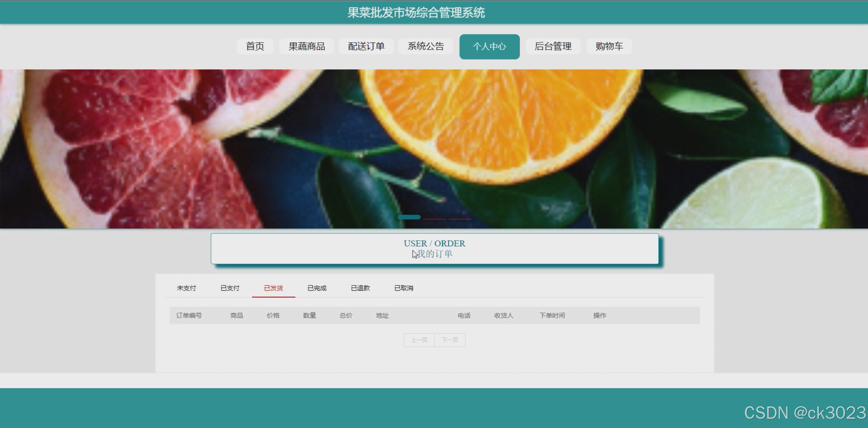Switch to 未支付 unpaid orders tab
Screen dimensions: 868x428
click(x=186, y=288)
